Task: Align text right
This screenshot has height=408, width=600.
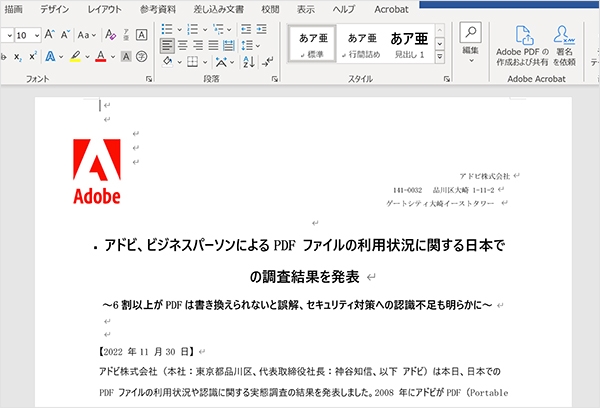Action: point(198,46)
